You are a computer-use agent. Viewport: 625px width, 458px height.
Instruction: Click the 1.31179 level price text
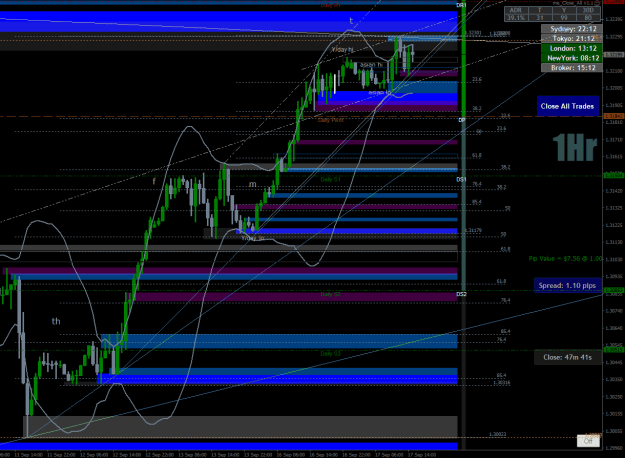(x=473, y=230)
